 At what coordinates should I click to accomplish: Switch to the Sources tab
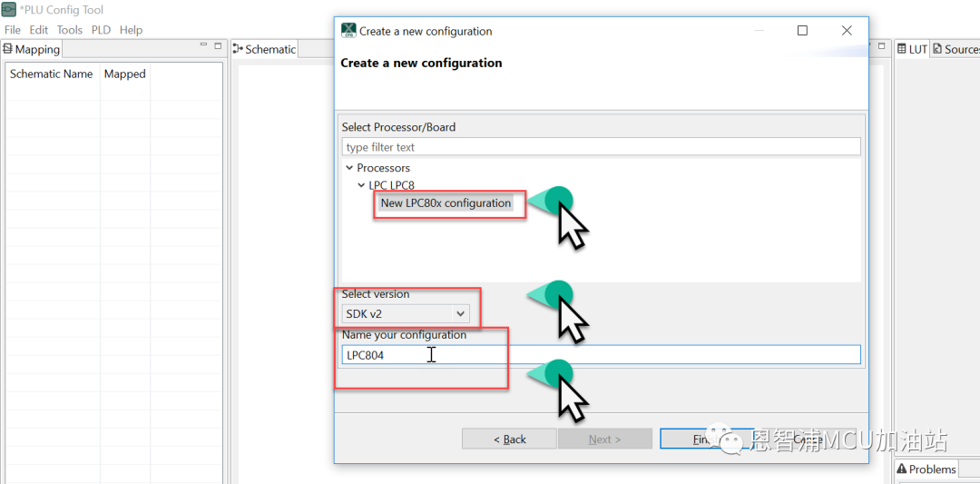click(x=955, y=49)
